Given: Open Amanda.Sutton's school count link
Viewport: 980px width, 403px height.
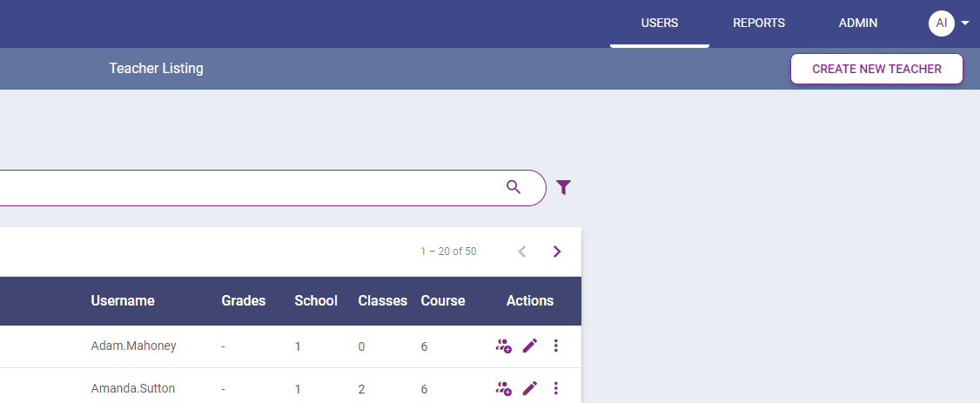Looking at the screenshot, I should (298, 389).
